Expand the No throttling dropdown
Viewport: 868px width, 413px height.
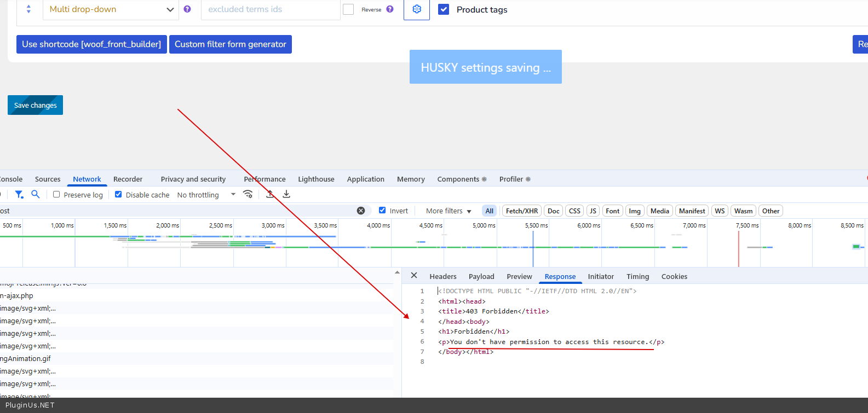206,195
